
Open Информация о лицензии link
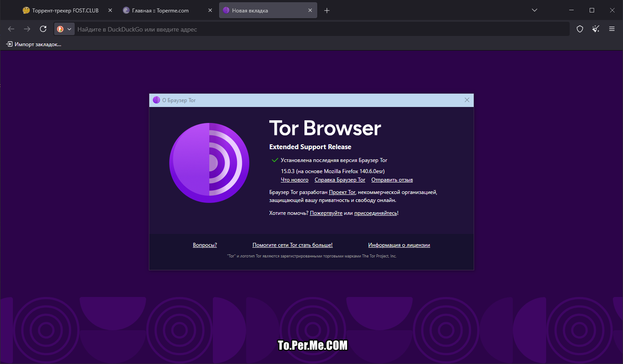click(x=399, y=245)
